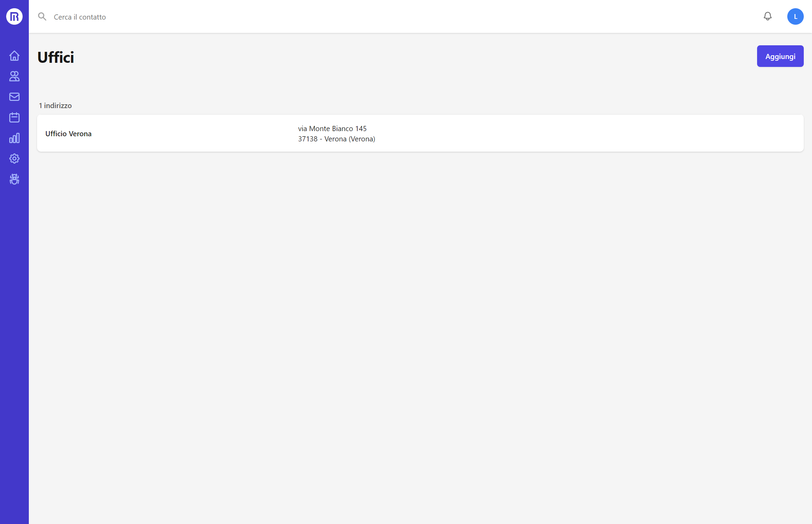Click the Cerca il contatto search field
Image resolution: width=812 pixels, height=524 pixels.
point(80,16)
